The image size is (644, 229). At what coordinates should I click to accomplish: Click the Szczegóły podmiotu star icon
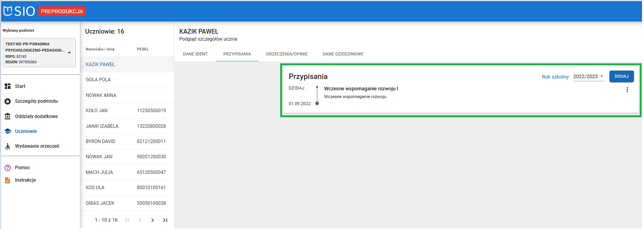[7, 101]
